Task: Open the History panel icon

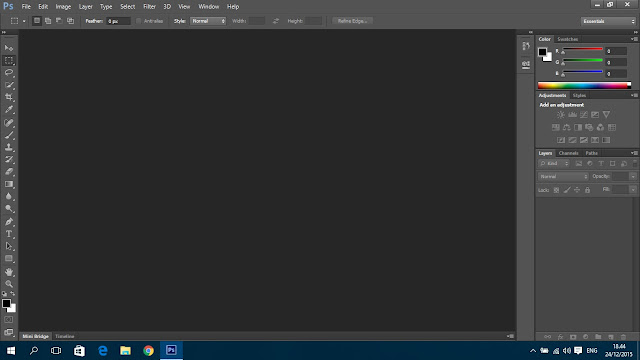Action: (x=526, y=46)
